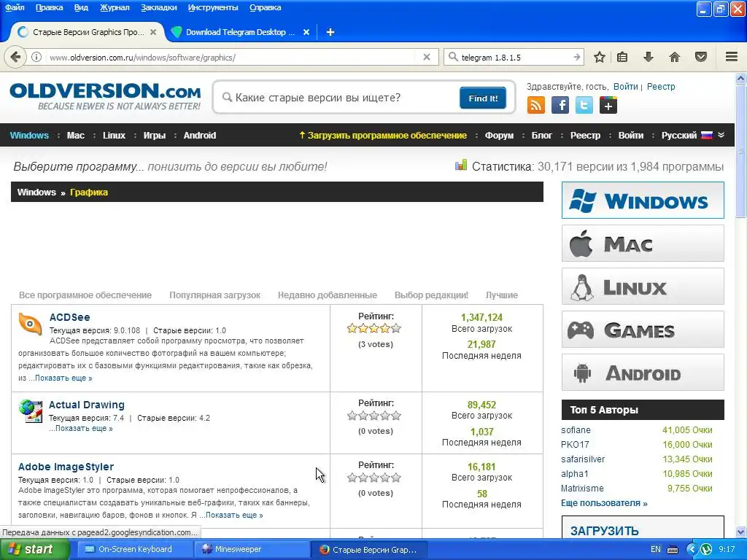Open the RSS feed icon

click(536, 105)
